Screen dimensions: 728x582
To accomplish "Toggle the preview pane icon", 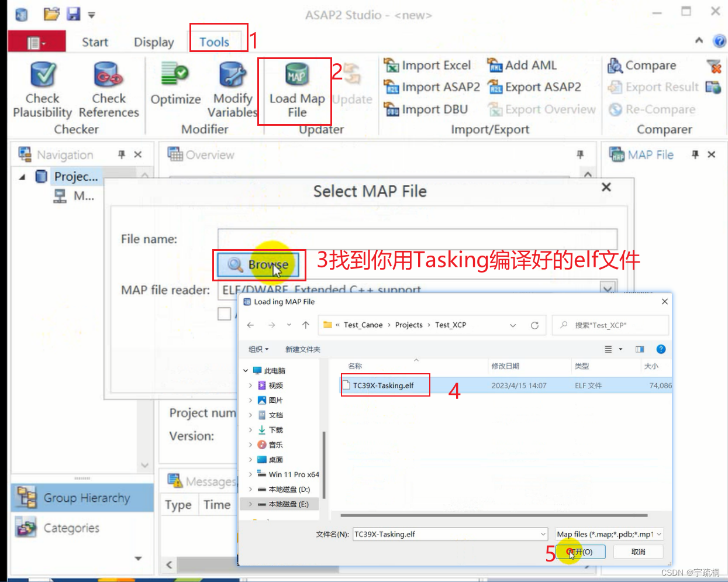I will (640, 349).
